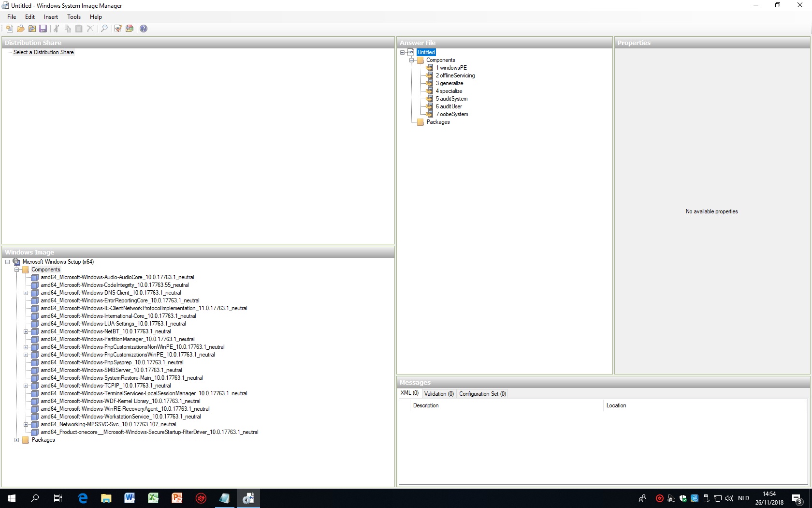The height and width of the screenshot is (508, 812).
Task: Select the CodeIntegrity component
Action: [x=115, y=285]
